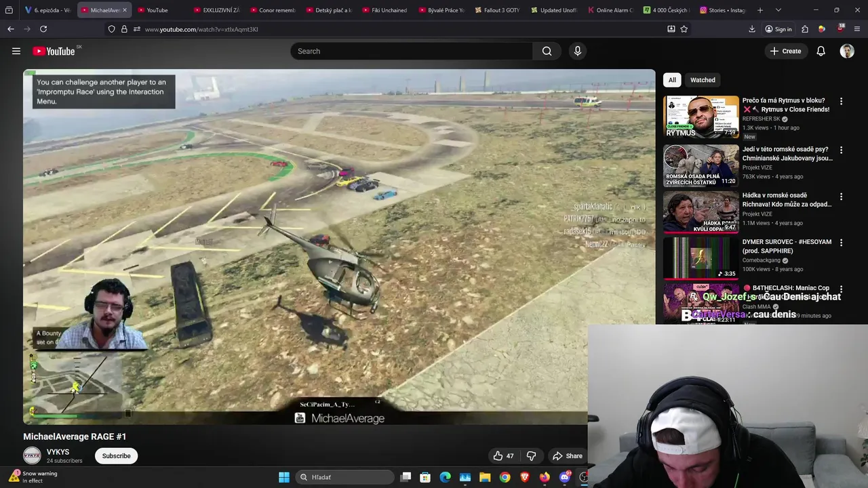Click the video player to toggle playback
868x488 pixels.
(339, 247)
